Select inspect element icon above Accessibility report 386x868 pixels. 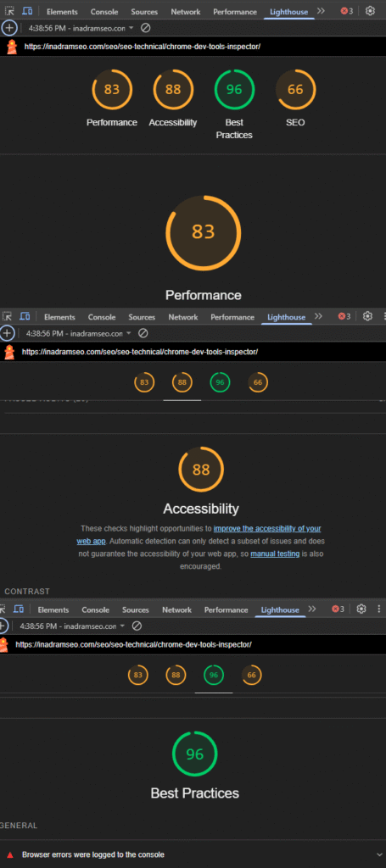[x=7, y=316]
